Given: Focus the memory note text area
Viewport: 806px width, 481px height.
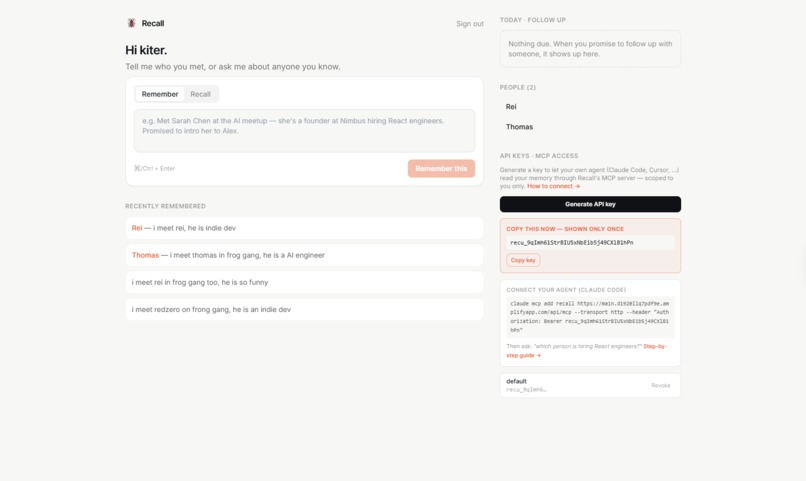Looking at the screenshot, I should point(304,131).
